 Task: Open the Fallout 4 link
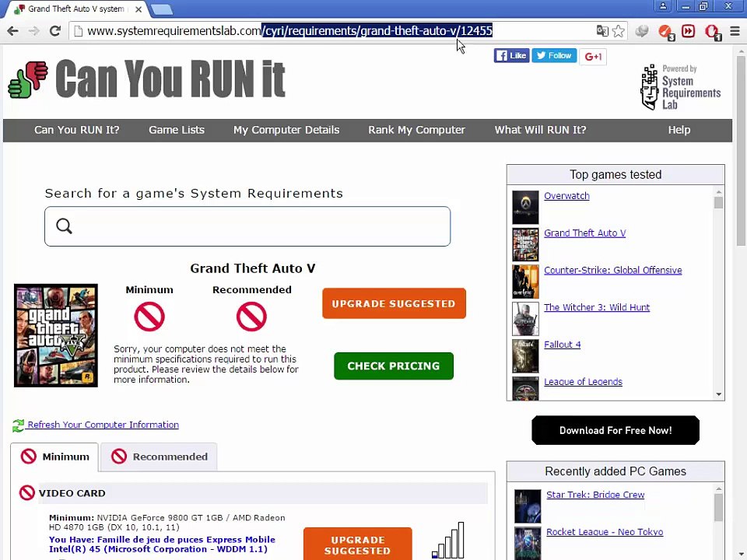pyautogui.click(x=562, y=345)
